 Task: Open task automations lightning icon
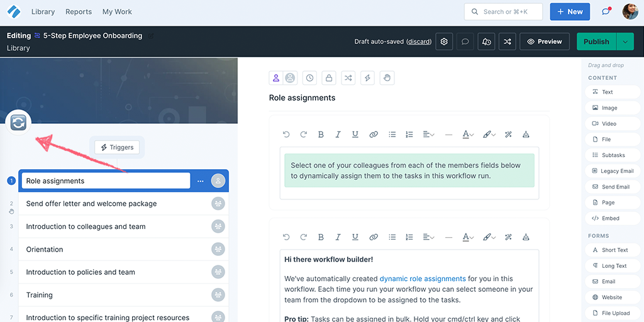click(x=367, y=77)
